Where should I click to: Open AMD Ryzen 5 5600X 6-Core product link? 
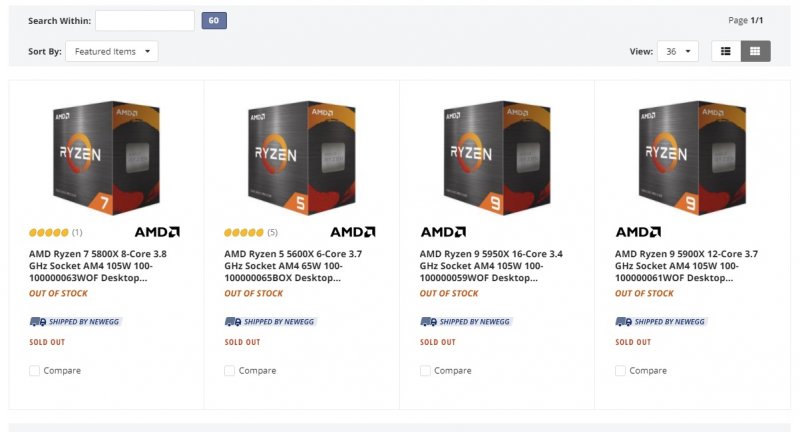[x=295, y=266]
